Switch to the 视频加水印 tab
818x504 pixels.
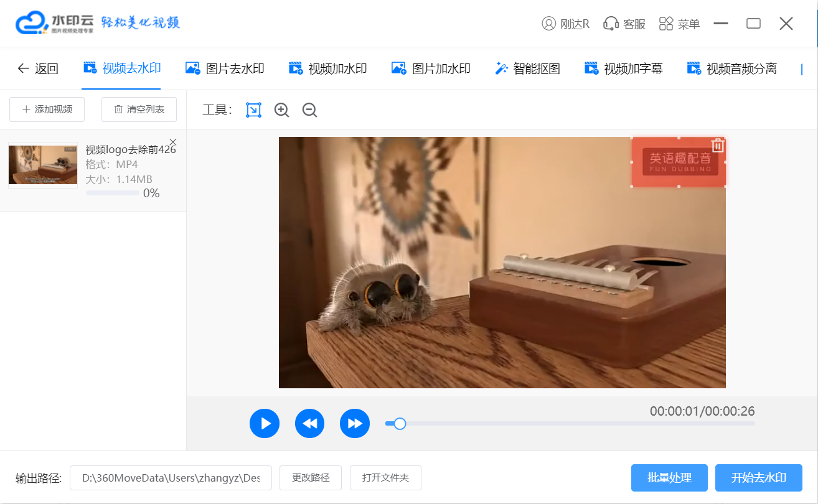point(328,68)
